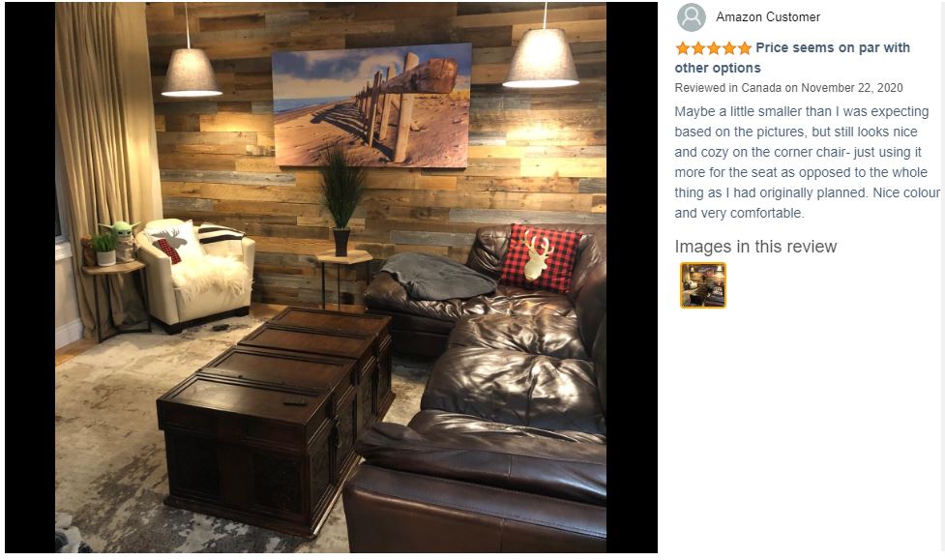The image size is (945, 560).
Task: Click the left pendant lamp in the photo
Action: 192,72
